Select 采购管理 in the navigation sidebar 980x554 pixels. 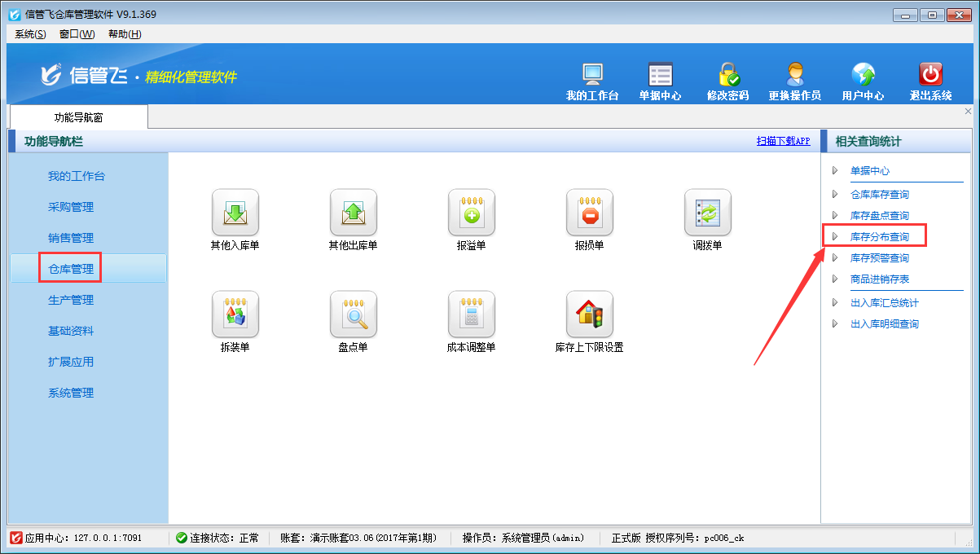pos(71,207)
